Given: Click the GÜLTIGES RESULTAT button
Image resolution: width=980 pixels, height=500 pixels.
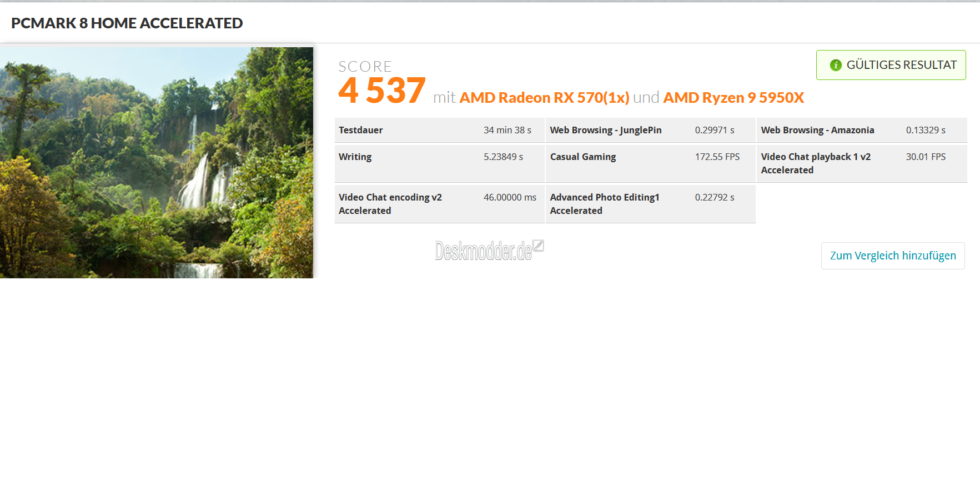Looking at the screenshot, I should coord(891,65).
